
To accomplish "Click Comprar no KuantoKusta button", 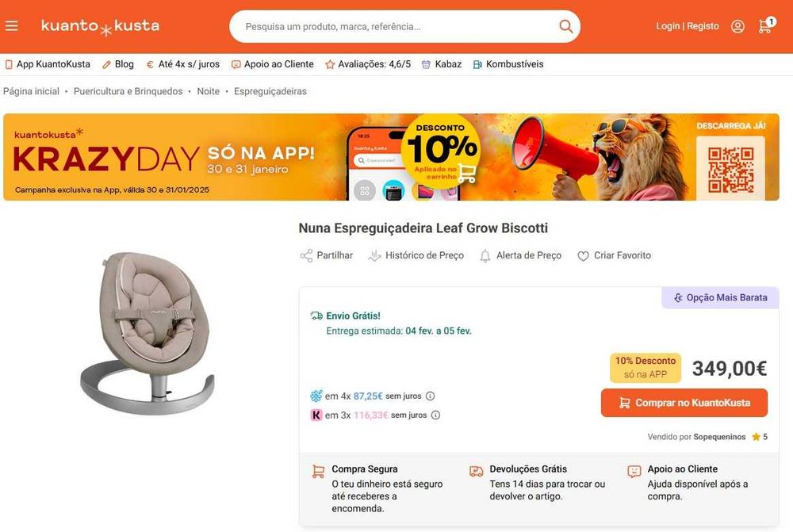I will click(684, 403).
